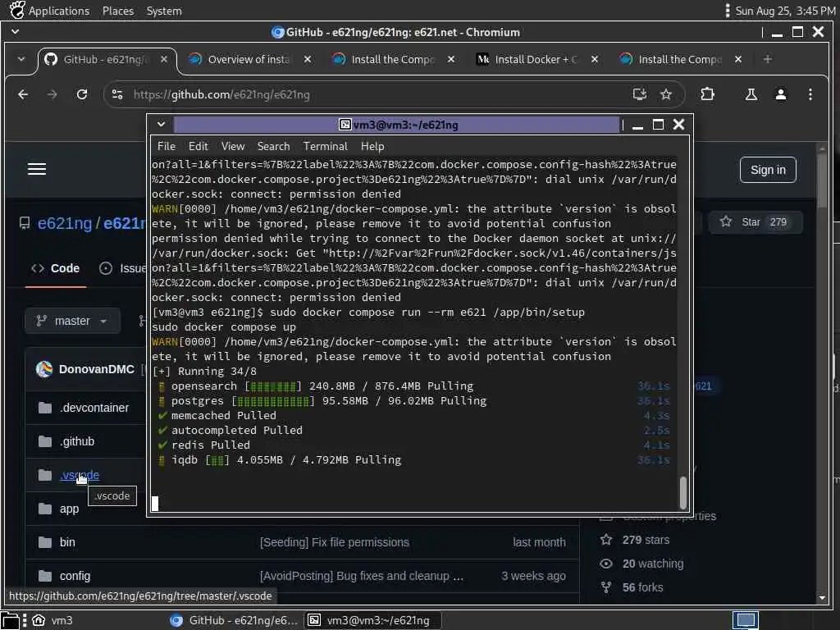Click the eye icon beside 20 watching
This screenshot has height=630, width=840.
[x=606, y=564]
